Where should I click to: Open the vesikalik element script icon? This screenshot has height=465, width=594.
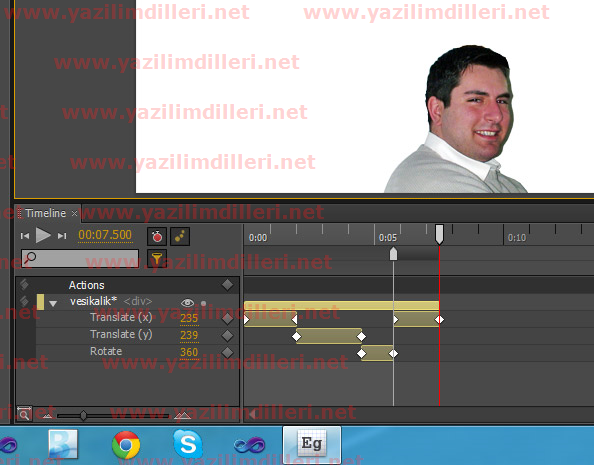click(x=24, y=301)
